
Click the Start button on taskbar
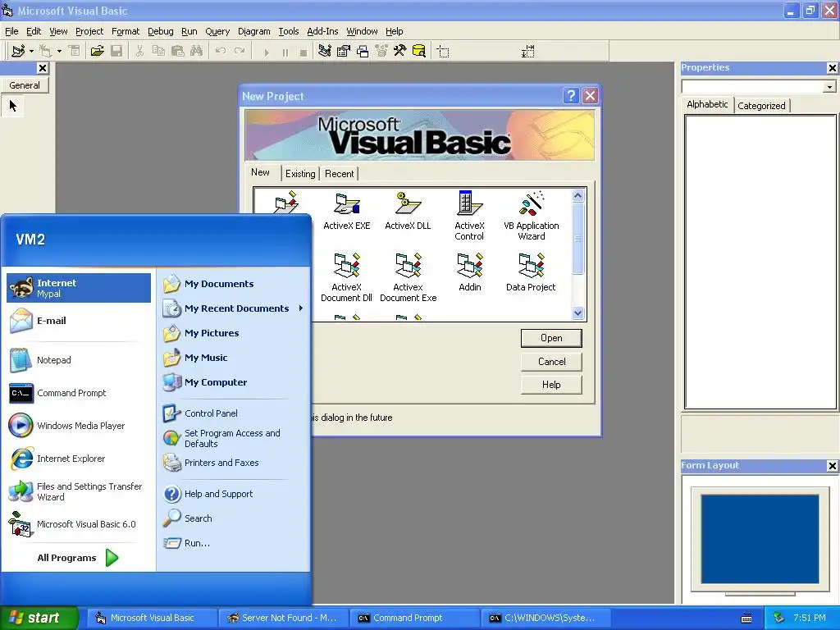39,618
